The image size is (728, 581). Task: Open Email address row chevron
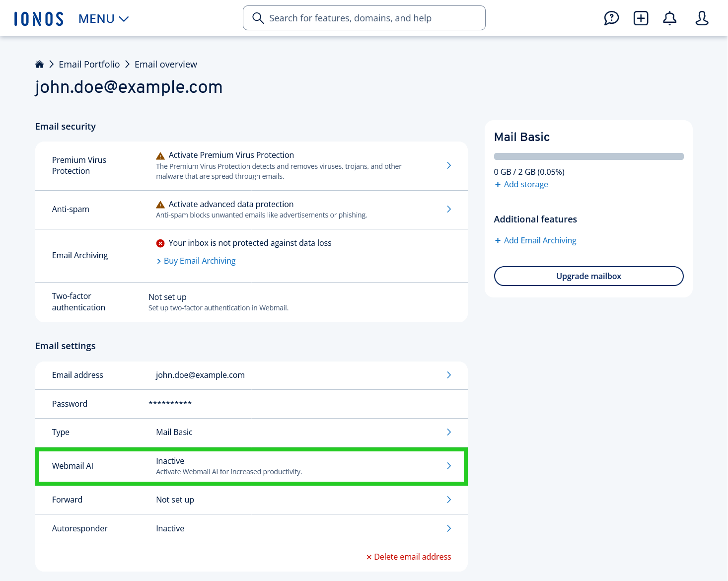(449, 375)
